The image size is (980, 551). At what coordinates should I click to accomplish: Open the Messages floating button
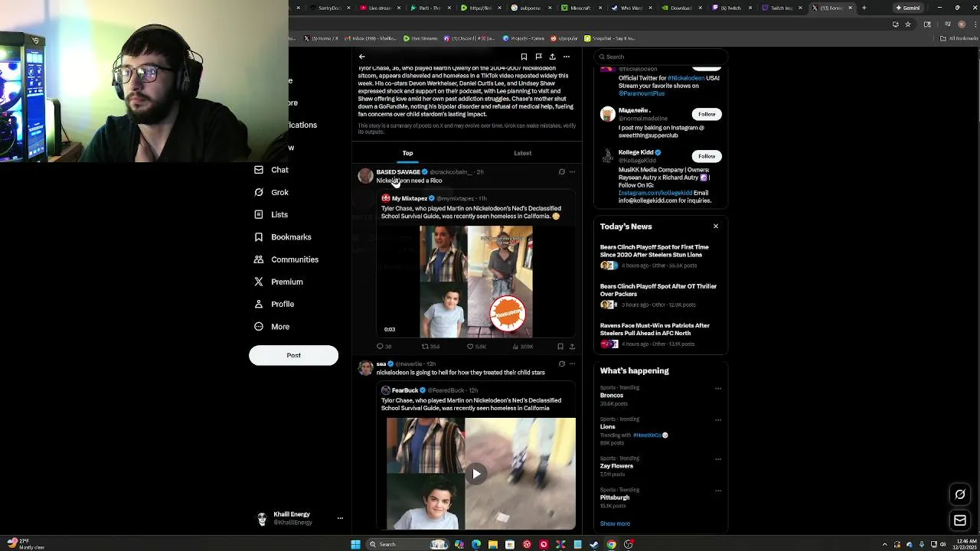tap(960, 520)
